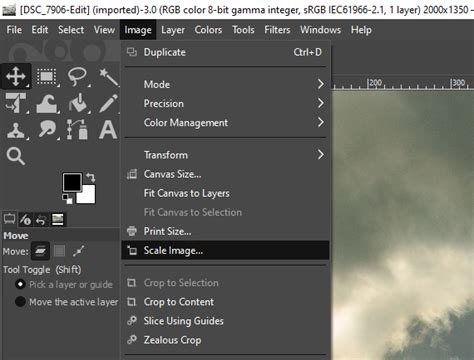The image size is (474, 360).
Task: Open the Undo History tab
Action: [x=41, y=220]
